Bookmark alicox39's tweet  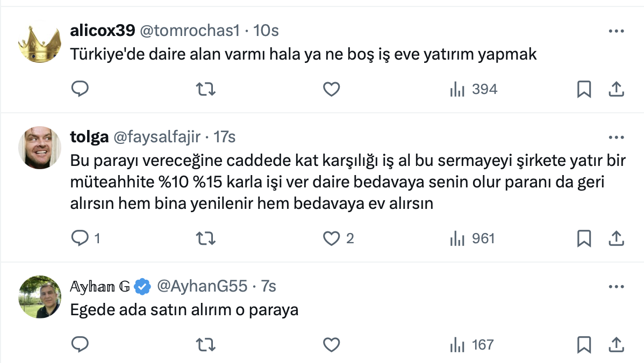coord(584,89)
